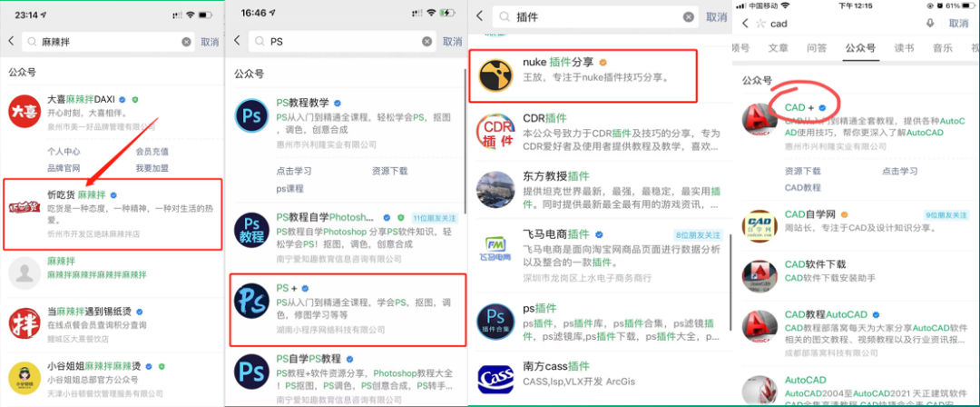Open the AutoCAD account title
Viewport: 980px width, 407px height.
[806, 380]
